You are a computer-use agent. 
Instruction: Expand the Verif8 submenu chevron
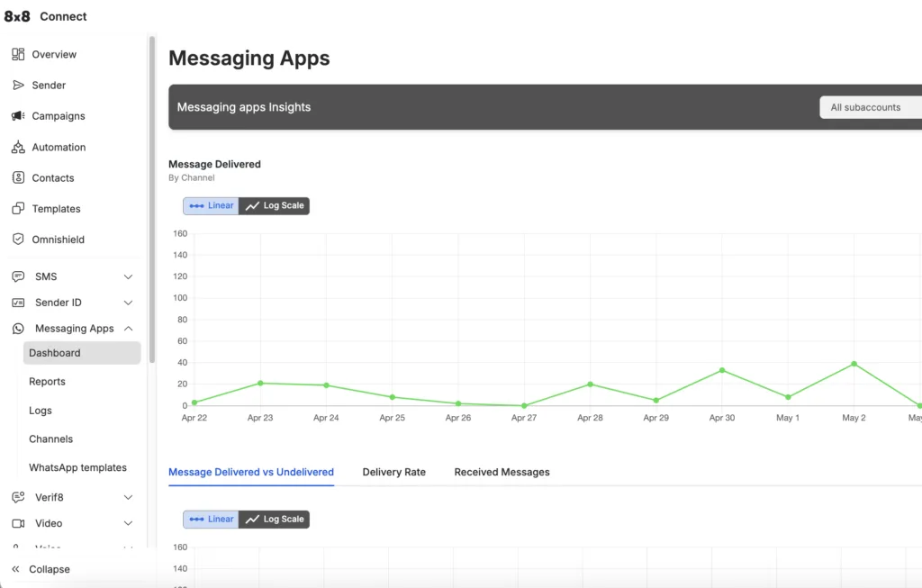tap(128, 497)
